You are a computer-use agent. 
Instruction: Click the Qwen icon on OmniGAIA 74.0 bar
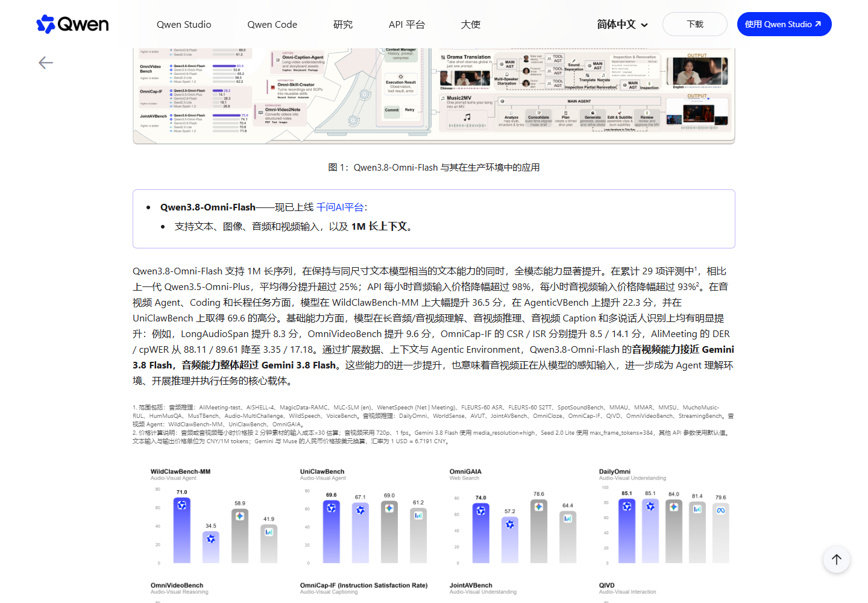pyautogui.click(x=481, y=511)
